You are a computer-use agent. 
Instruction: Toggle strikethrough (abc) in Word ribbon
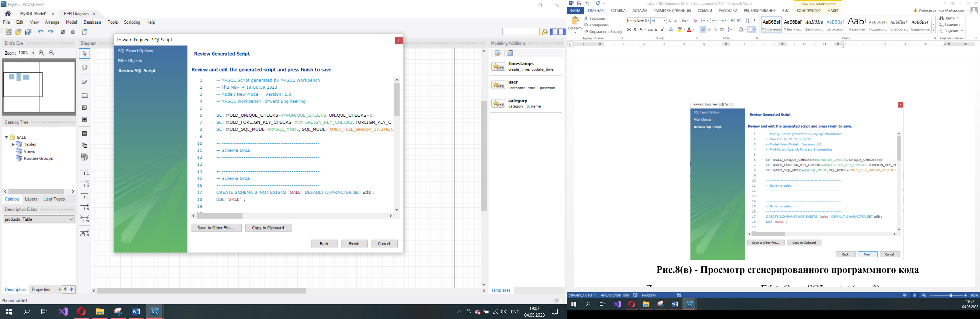pyautogui.click(x=650, y=29)
